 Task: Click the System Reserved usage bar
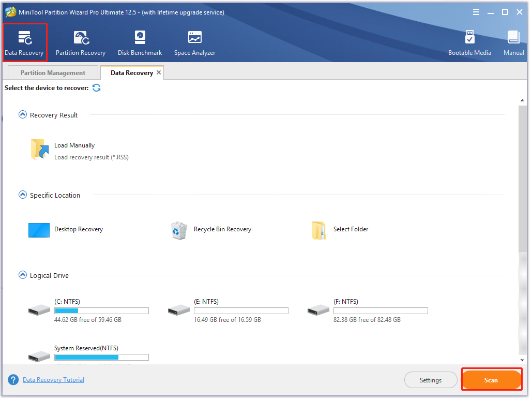[102, 357]
